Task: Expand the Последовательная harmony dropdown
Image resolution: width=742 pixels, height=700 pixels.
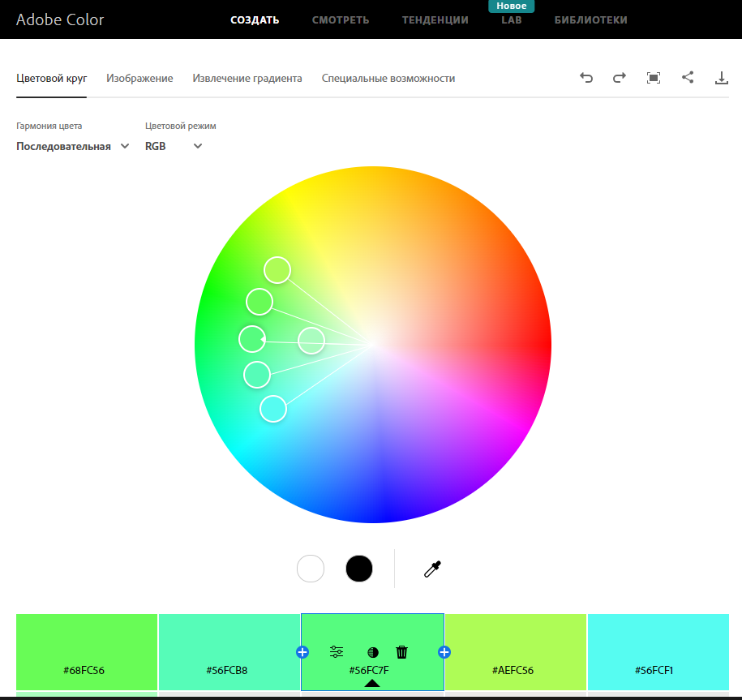Action: pos(73,146)
